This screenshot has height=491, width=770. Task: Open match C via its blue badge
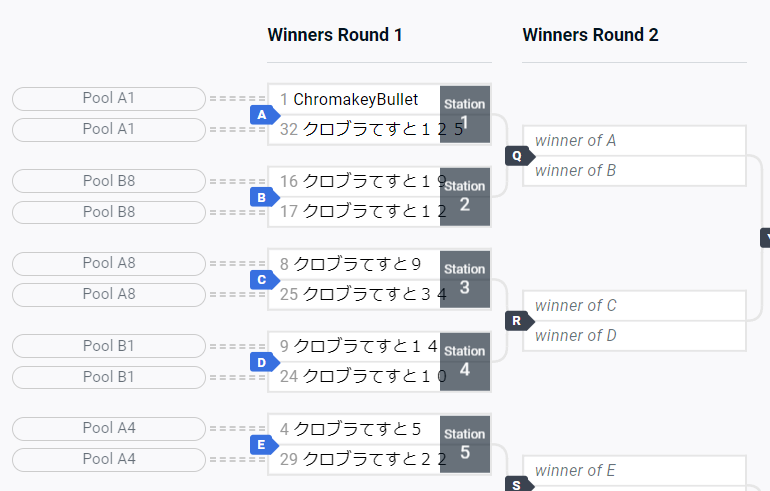click(x=264, y=280)
